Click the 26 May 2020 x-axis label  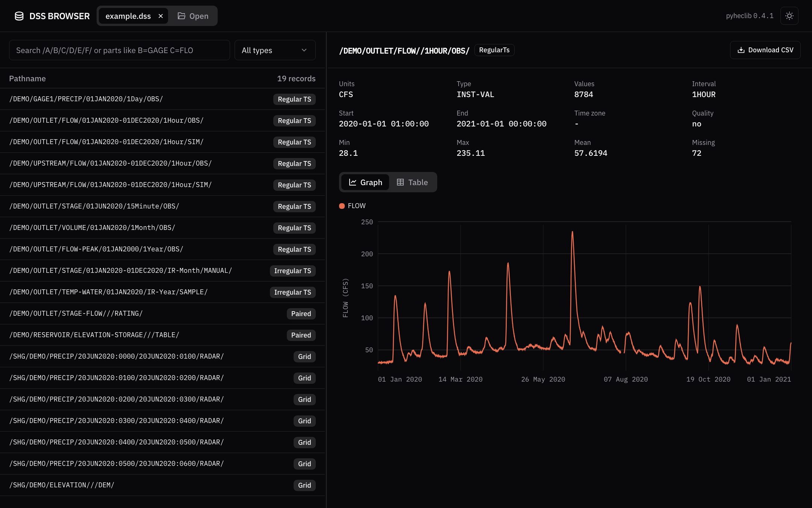[x=543, y=379]
